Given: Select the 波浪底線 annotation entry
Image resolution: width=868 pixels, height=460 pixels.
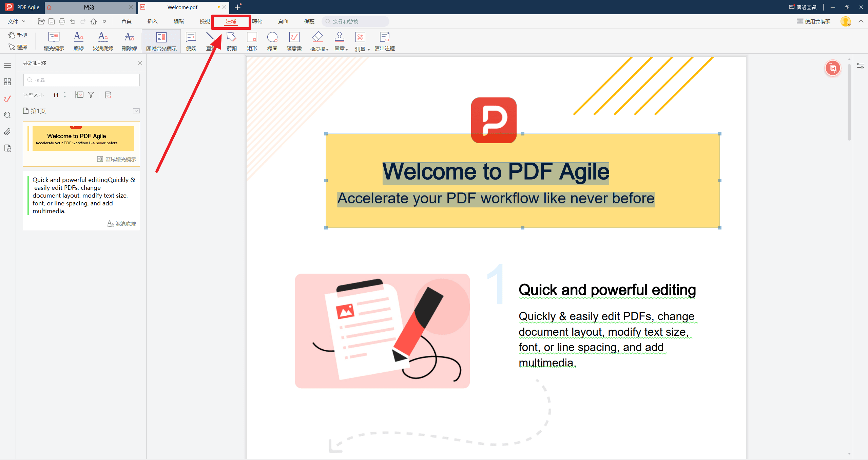Looking at the screenshot, I should coord(81,201).
